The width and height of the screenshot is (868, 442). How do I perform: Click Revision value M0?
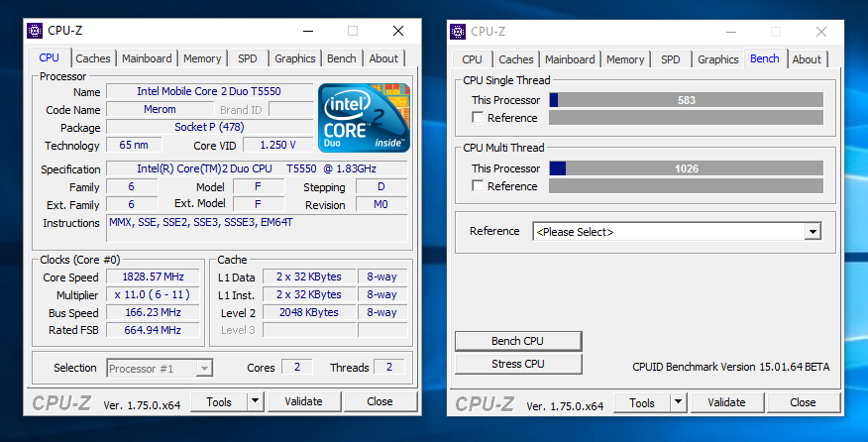[x=380, y=204]
